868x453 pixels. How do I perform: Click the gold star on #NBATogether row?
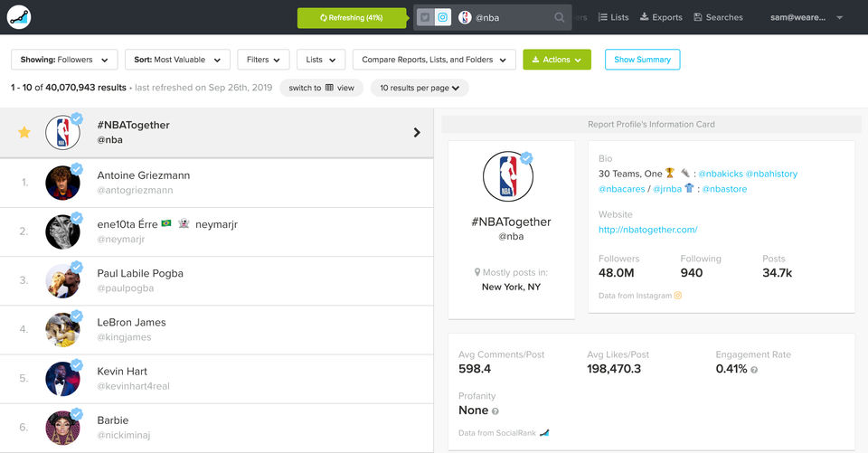tap(24, 132)
